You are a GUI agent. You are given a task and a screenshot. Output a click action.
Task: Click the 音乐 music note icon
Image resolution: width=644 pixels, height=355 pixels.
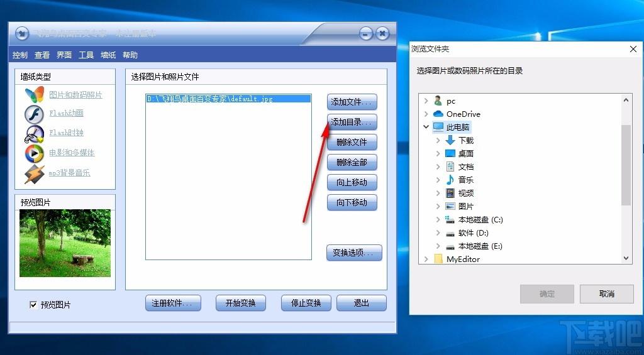450,180
